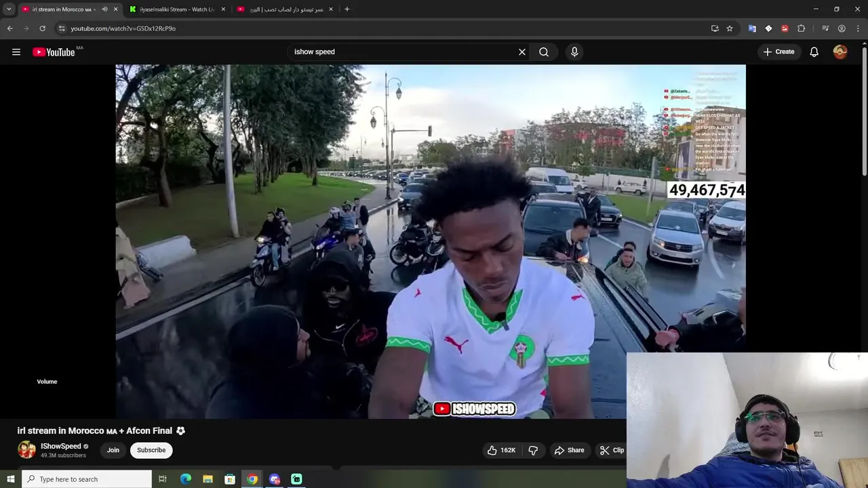Open the Windows Start menu
This screenshot has height=488, width=868.
coord(10,479)
